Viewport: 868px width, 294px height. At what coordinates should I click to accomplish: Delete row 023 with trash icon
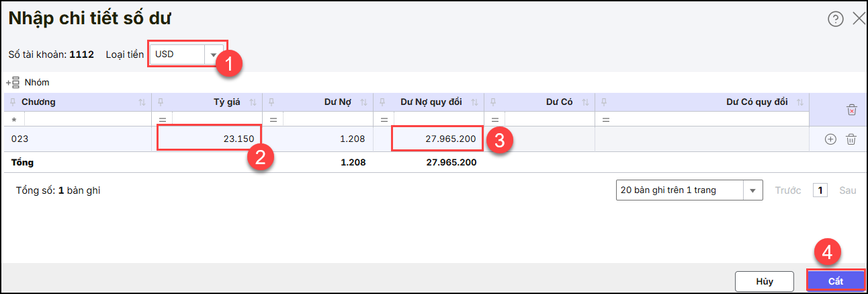click(851, 139)
